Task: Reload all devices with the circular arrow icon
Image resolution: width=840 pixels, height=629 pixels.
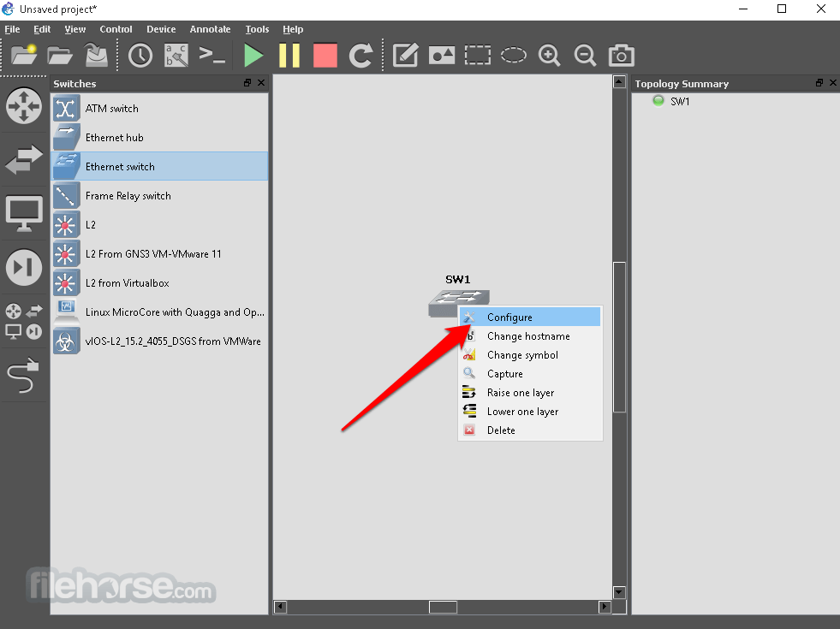Action: tap(360, 55)
